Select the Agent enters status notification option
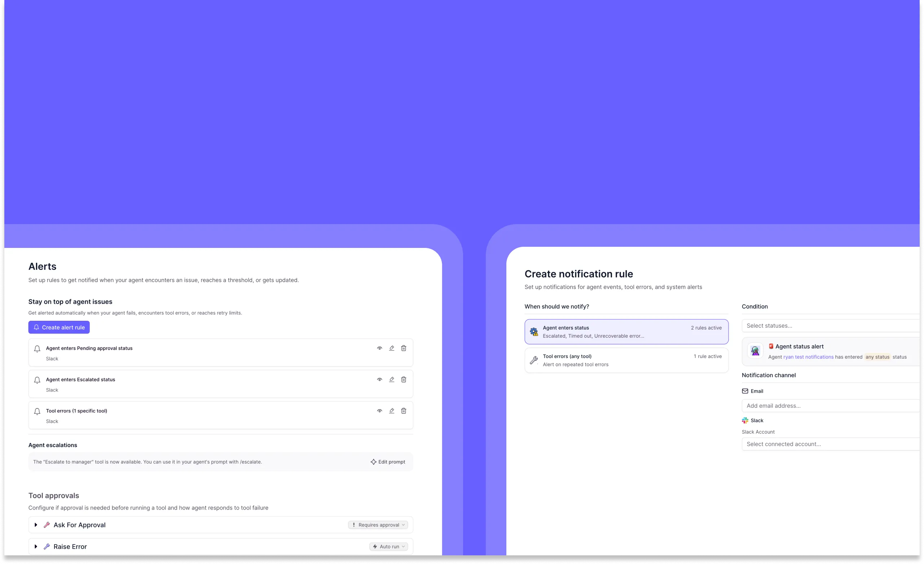The width and height of the screenshot is (924, 564). [626, 331]
